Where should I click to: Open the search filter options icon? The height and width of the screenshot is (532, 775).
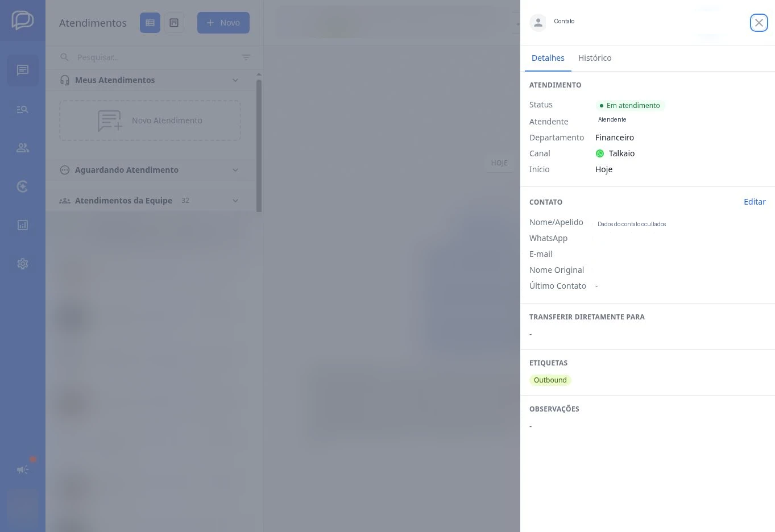tap(246, 57)
